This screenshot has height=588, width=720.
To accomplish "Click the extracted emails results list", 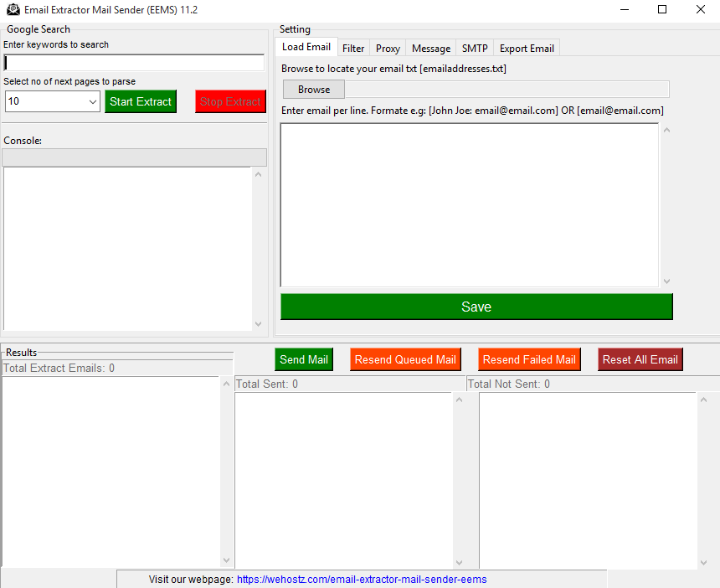I will 111,472.
